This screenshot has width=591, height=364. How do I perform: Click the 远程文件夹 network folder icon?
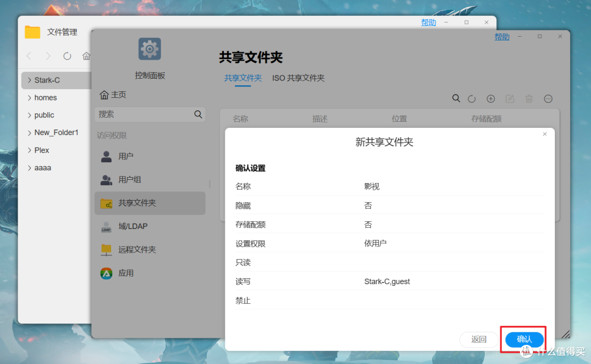coord(106,250)
